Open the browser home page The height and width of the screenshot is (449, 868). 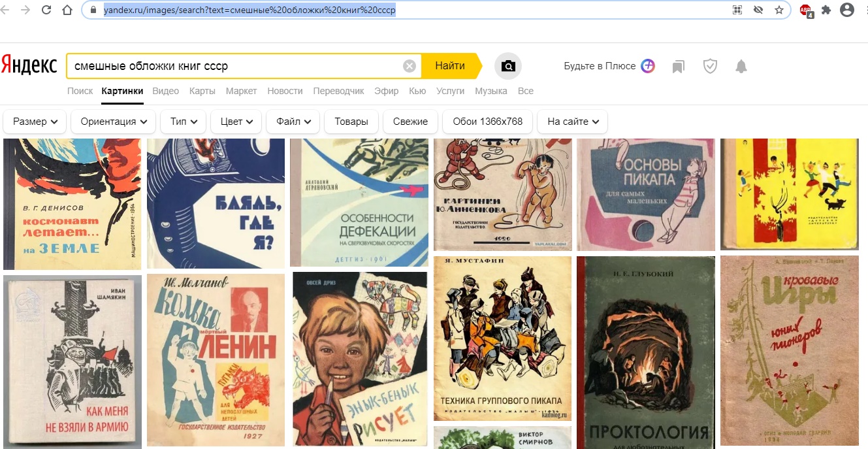pyautogui.click(x=67, y=10)
